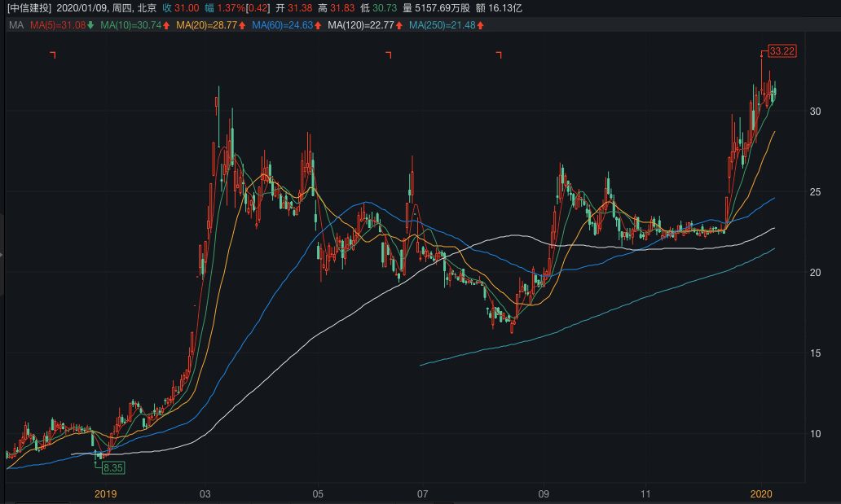Select the MA(10)=30.74 indicator label

coord(131,25)
